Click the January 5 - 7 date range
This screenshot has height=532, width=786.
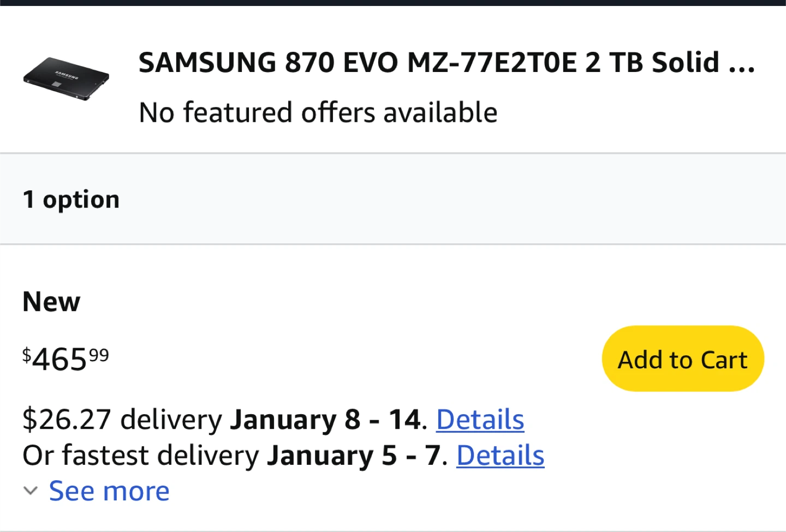352,455
